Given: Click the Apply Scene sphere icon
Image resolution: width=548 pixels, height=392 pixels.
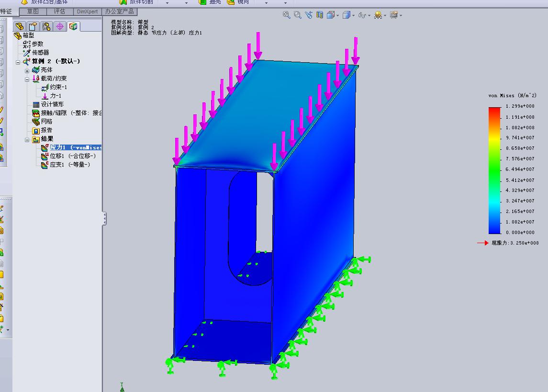Looking at the screenshot, I should click(x=378, y=15).
